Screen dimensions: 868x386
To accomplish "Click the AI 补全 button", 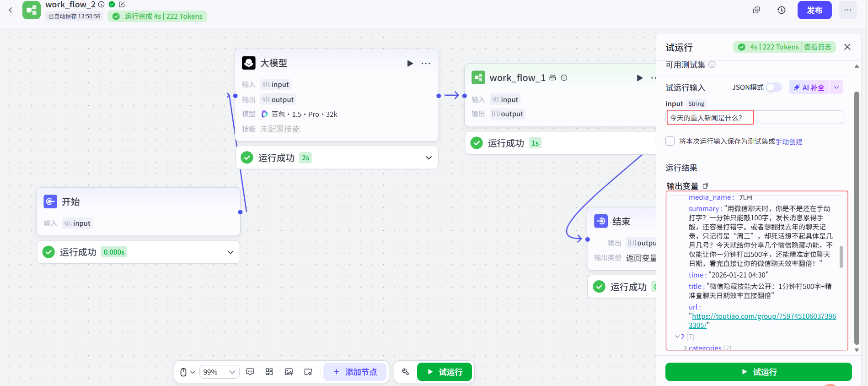I will tap(809, 87).
